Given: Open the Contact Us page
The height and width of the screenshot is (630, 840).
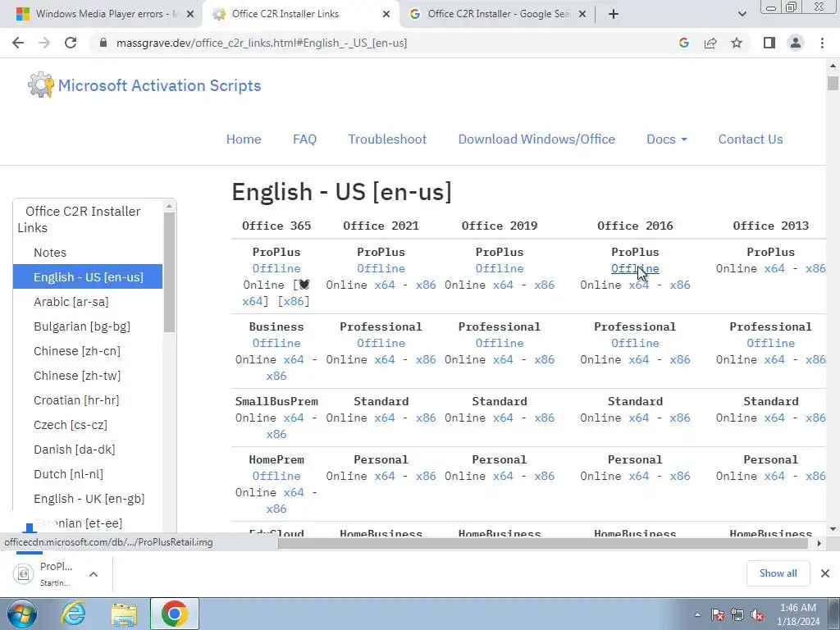Looking at the screenshot, I should [x=751, y=139].
